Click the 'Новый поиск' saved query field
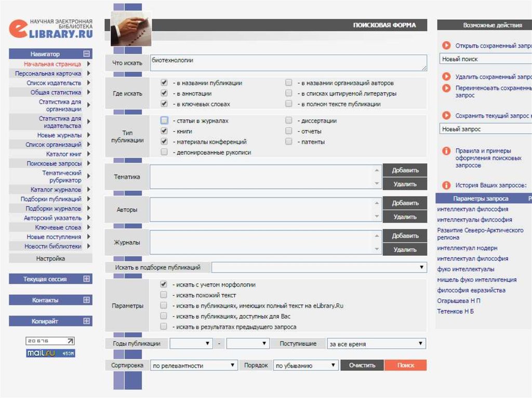The height and width of the screenshot is (398, 532). click(486, 59)
